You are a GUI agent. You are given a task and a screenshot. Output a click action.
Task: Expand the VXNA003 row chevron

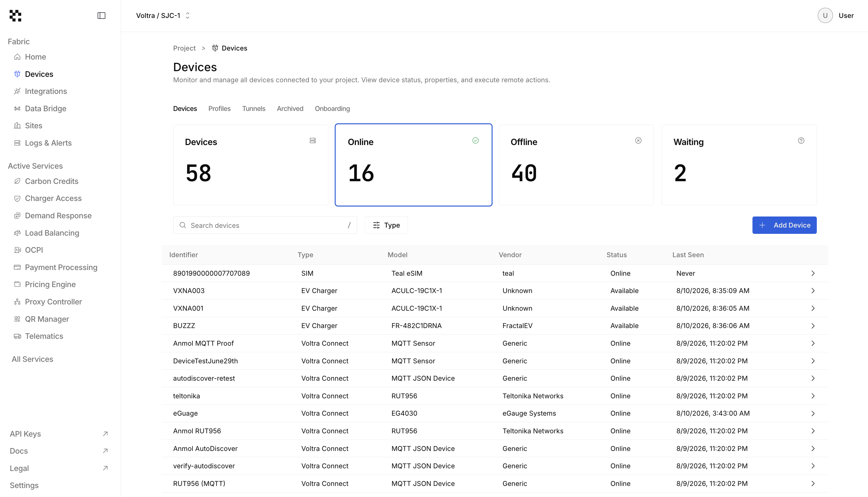pyautogui.click(x=813, y=291)
